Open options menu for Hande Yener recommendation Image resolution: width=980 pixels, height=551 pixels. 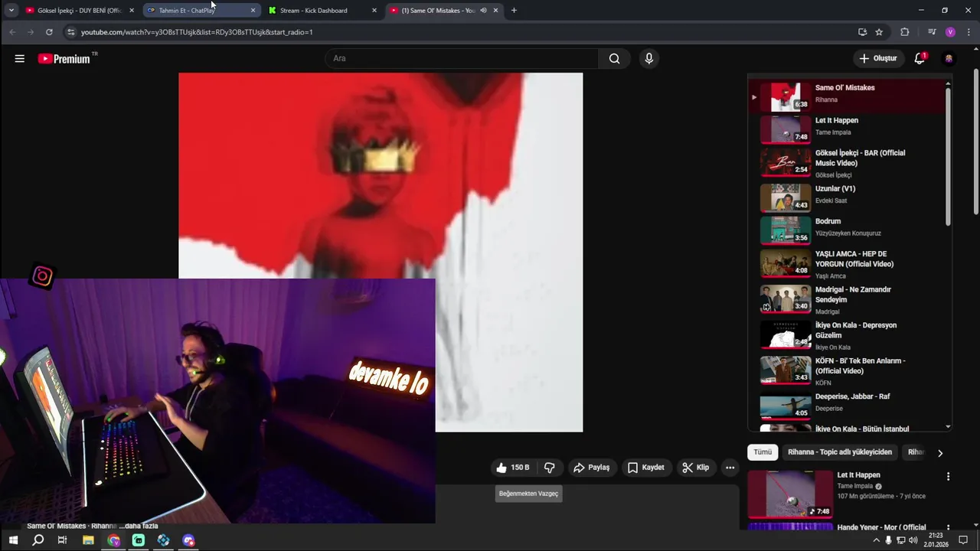(x=948, y=528)
